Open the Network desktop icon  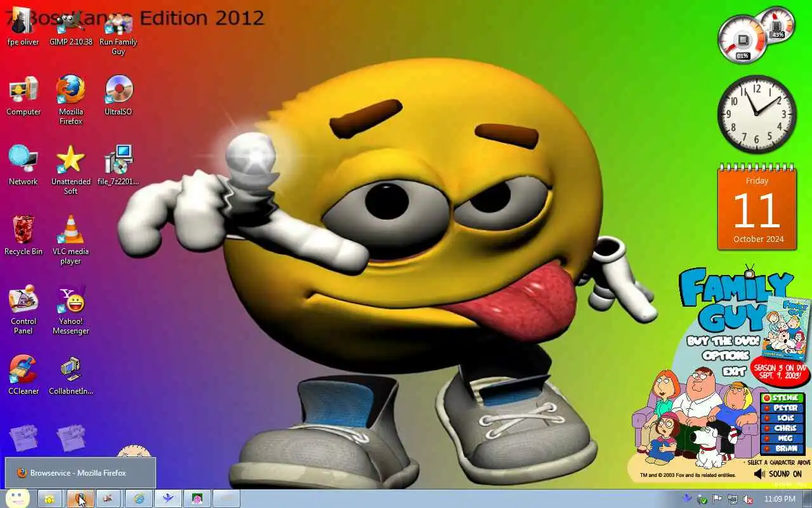click(x=23, y=166)
